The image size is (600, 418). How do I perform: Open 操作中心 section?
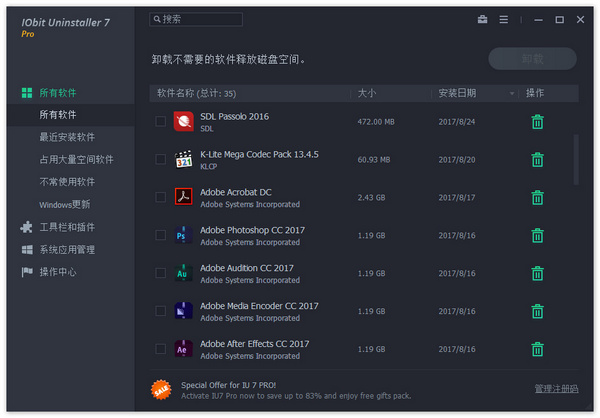[58, 272]
